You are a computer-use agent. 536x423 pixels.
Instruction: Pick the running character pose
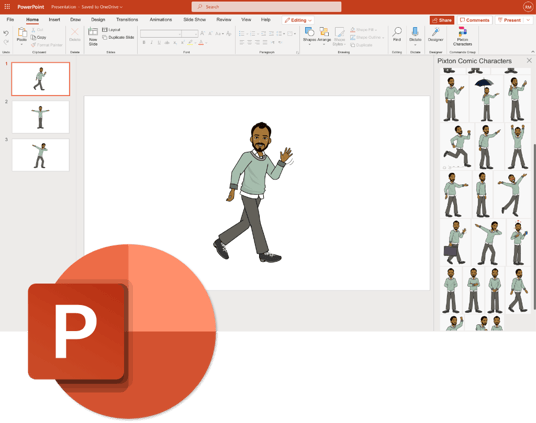coord(457,146)
